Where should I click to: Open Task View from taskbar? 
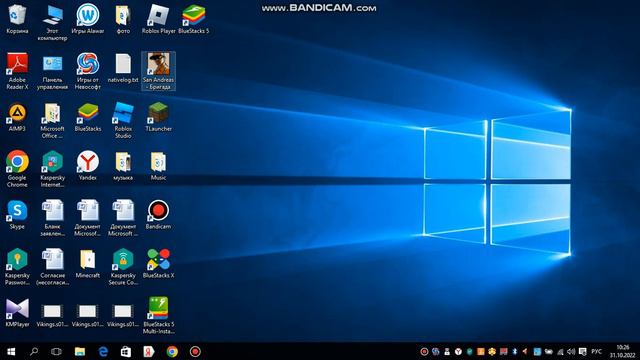[x=56, y=351]
